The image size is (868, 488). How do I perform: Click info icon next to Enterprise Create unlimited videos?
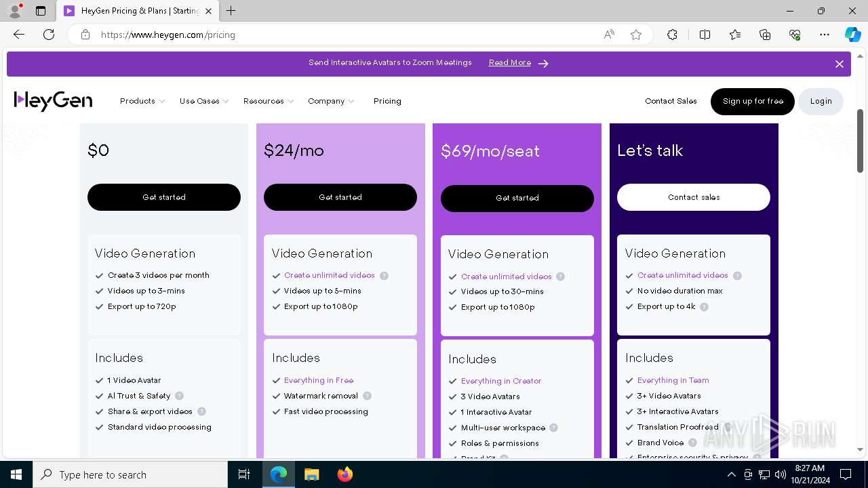pyautogui.click(x=737, y=276)
